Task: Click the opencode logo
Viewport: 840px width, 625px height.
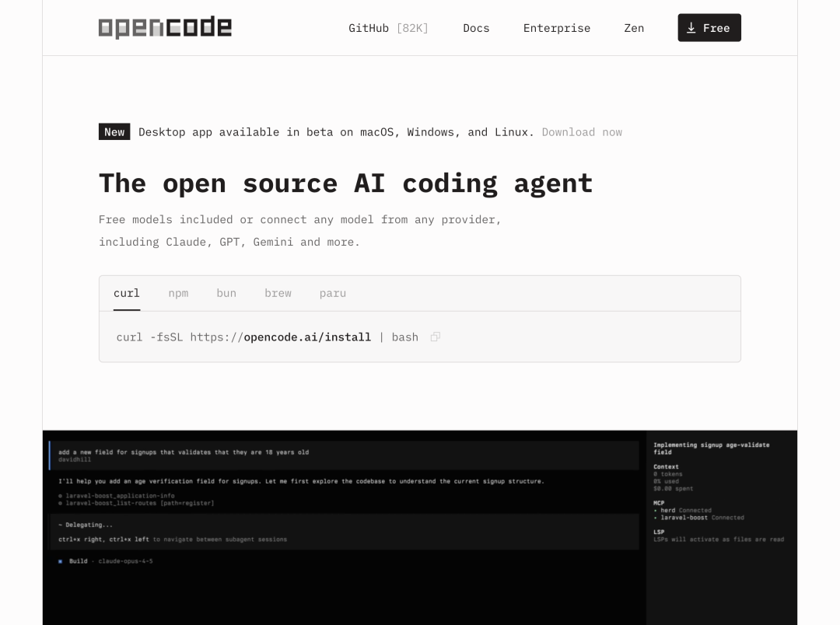Action: coord(165,27)
